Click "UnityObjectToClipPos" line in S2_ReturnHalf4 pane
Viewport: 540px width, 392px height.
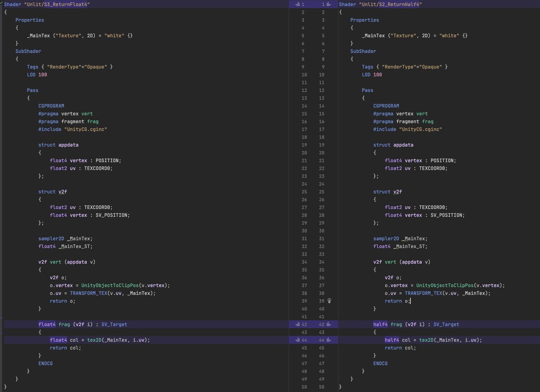pyautogui.click(x=445, y=285)
